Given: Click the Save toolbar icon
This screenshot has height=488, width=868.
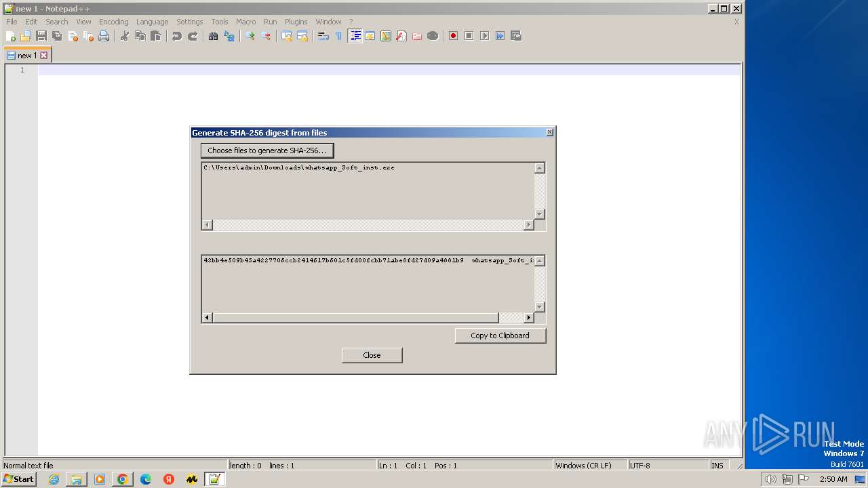Looking at the screenshot, I should point(41,36).
